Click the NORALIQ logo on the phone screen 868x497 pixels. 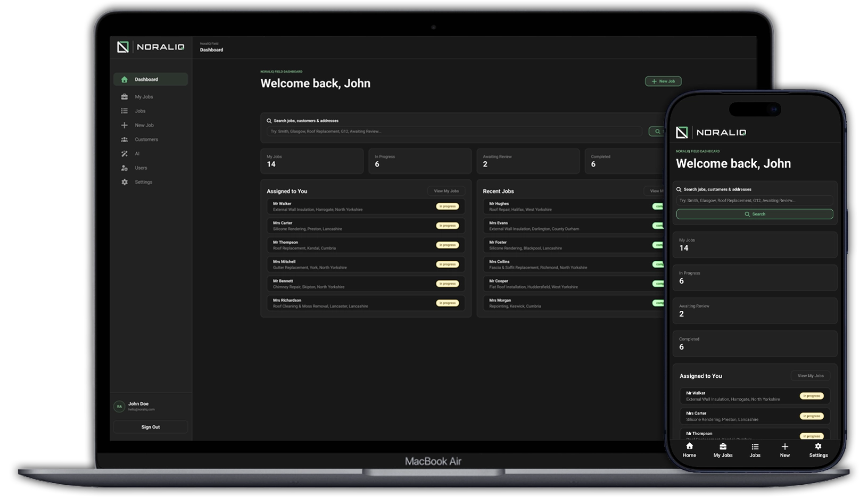pos(711,132)
